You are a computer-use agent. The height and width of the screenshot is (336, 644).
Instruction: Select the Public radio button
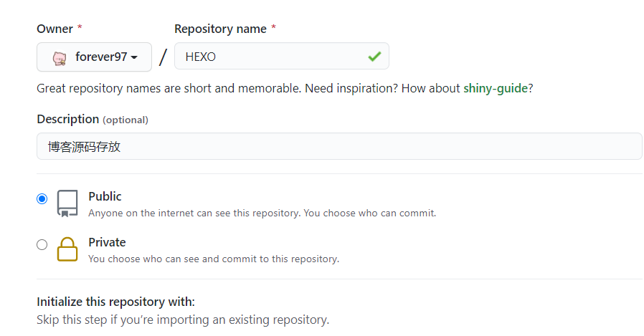click(42, 199)
